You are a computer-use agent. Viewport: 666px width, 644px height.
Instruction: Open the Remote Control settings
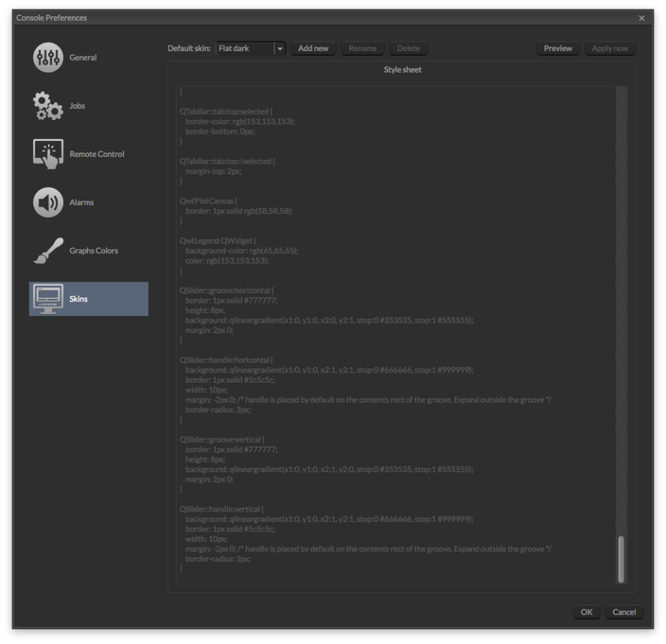[47, 153]
